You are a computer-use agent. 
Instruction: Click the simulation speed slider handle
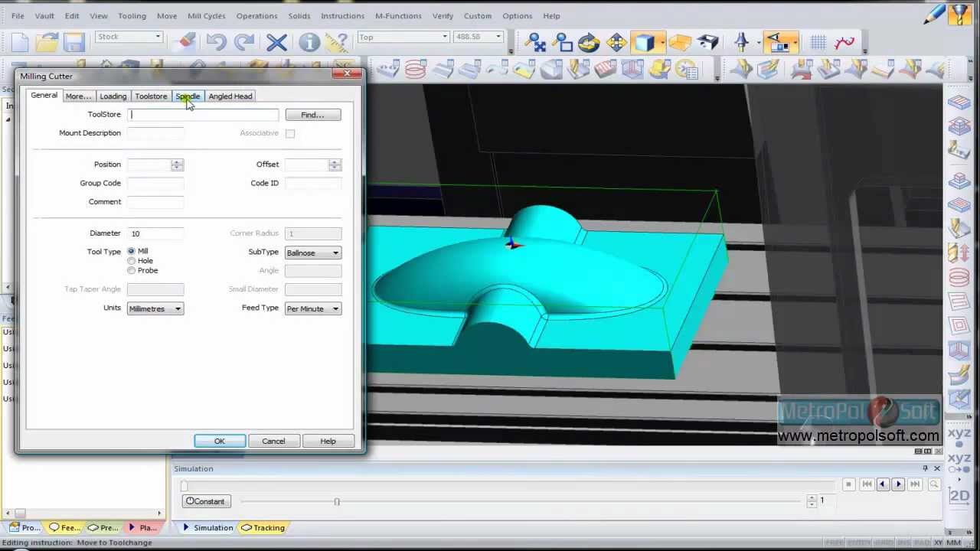pyautogui.click(x=337, y=501)
